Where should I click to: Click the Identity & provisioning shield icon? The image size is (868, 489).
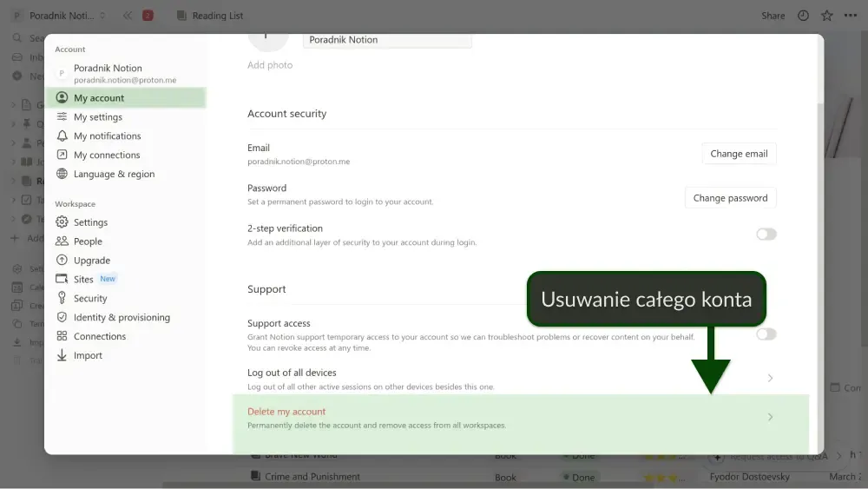point(62,317)
